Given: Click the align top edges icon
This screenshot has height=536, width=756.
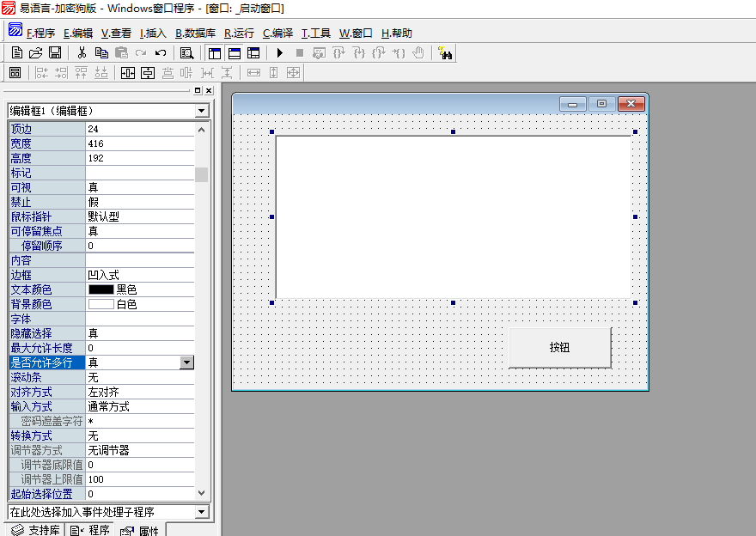Looking at the screenshot, I should (x=81, y=73).
